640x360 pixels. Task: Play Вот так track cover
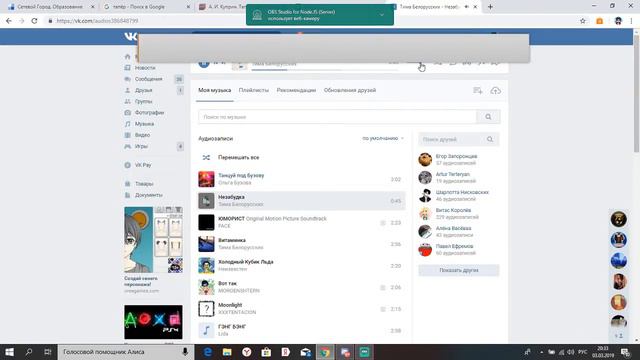click(206, 287)
